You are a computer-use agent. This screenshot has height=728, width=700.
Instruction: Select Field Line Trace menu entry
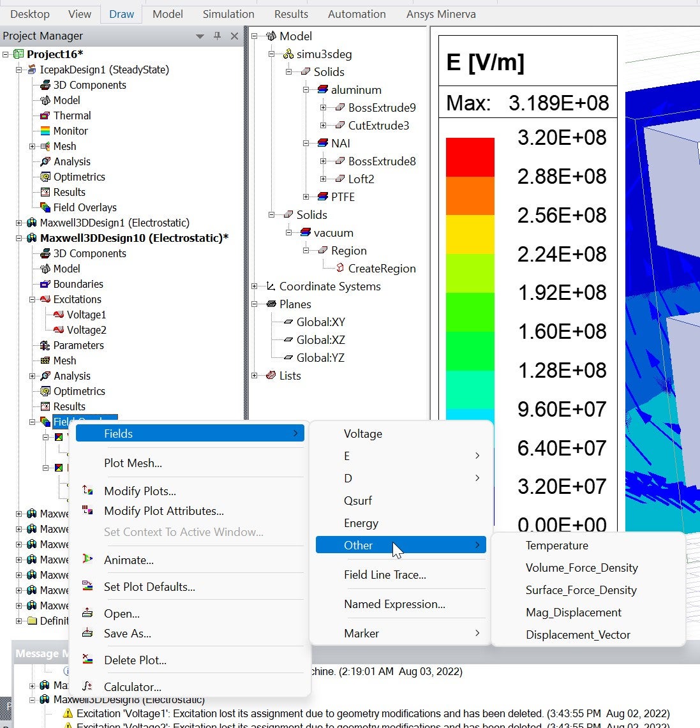[385, 575]
